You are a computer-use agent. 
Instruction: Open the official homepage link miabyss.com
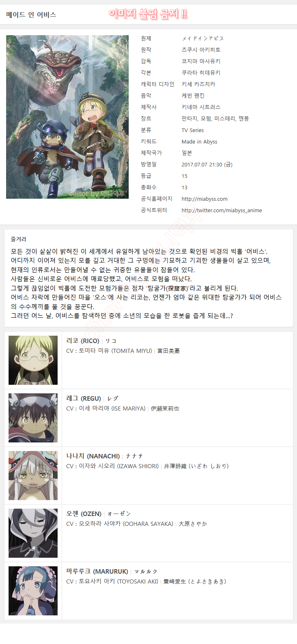point(205,199)
